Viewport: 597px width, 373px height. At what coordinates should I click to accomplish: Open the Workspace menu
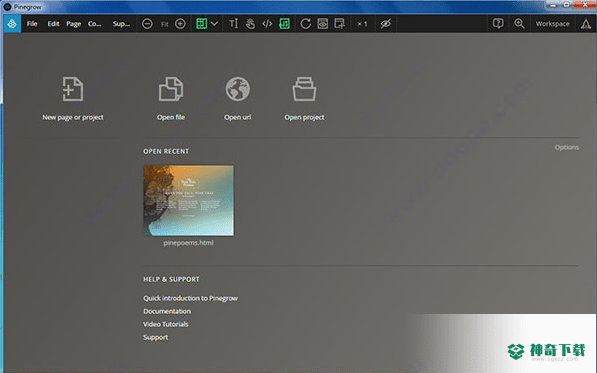coord(552,24)
